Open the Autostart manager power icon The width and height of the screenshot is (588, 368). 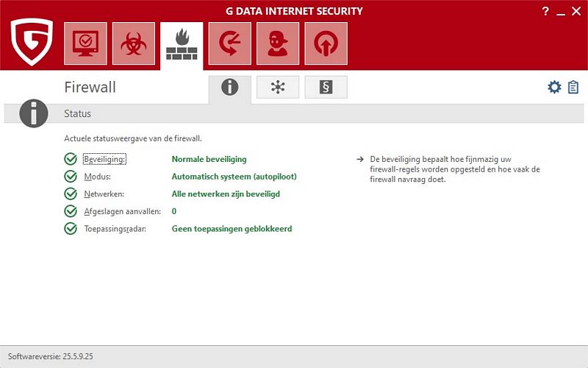326,43
